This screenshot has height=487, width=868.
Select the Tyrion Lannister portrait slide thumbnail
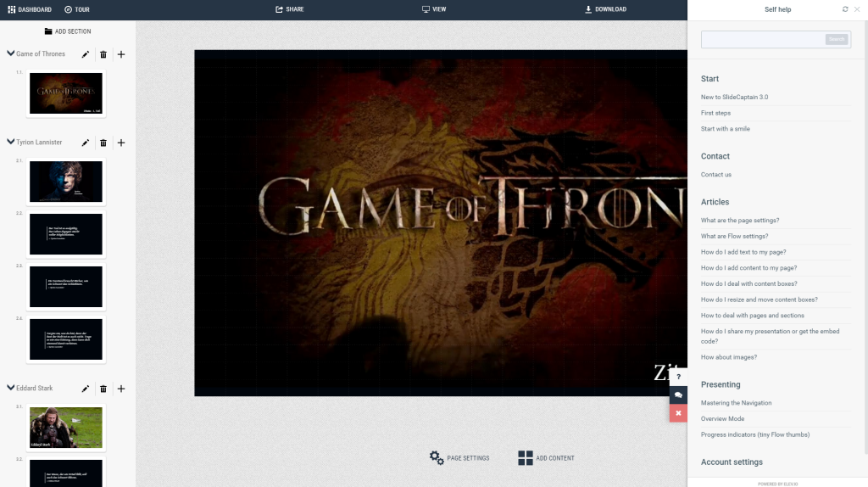[66, 182]
